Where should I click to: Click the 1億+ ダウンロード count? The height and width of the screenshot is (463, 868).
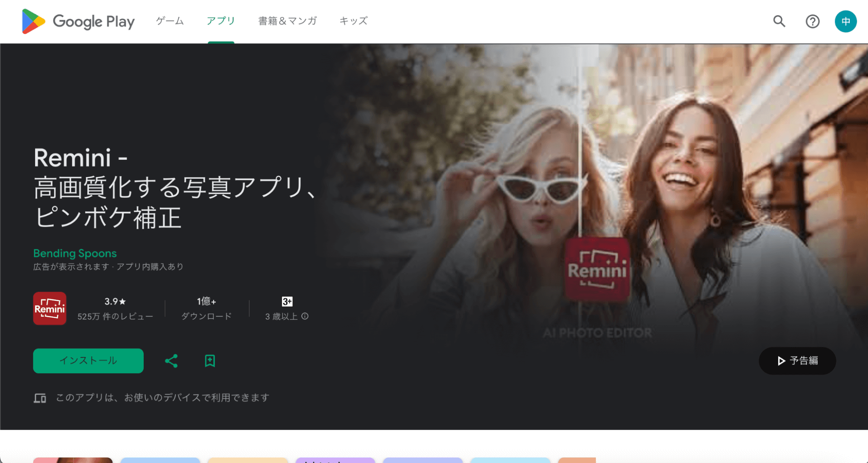[206, 309]
